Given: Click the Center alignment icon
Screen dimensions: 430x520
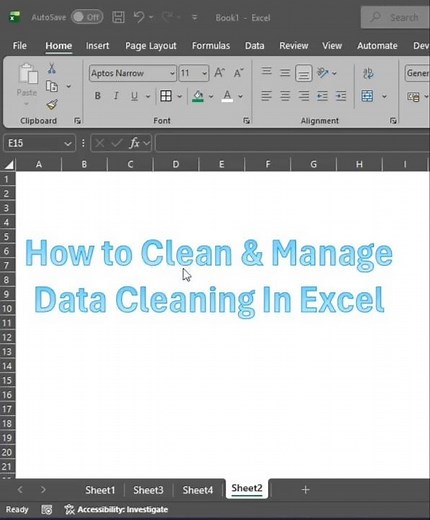Looking at the screenshot, I should (x=285, y=96).
